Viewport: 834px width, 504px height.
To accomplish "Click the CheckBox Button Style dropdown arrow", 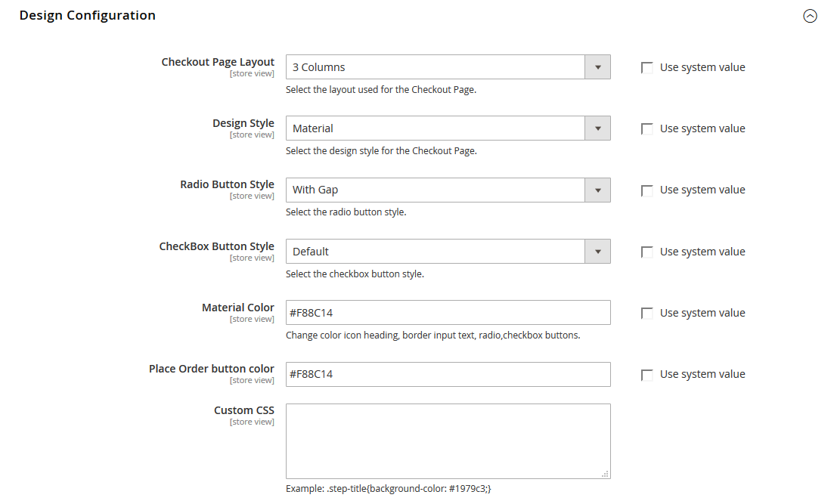I will [x=597, y=252].
